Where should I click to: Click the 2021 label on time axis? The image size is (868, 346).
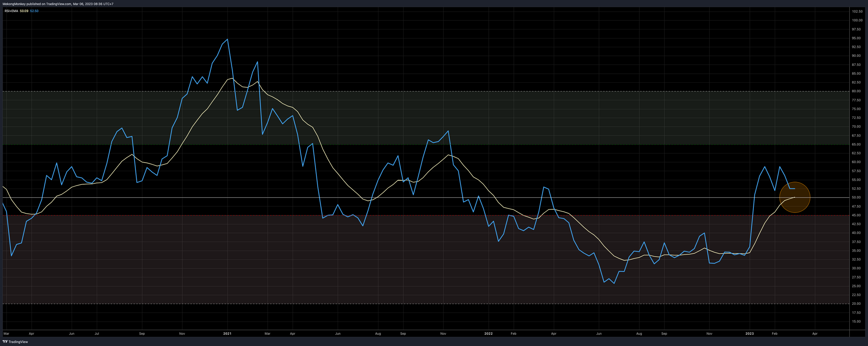(x=227, y=334)
